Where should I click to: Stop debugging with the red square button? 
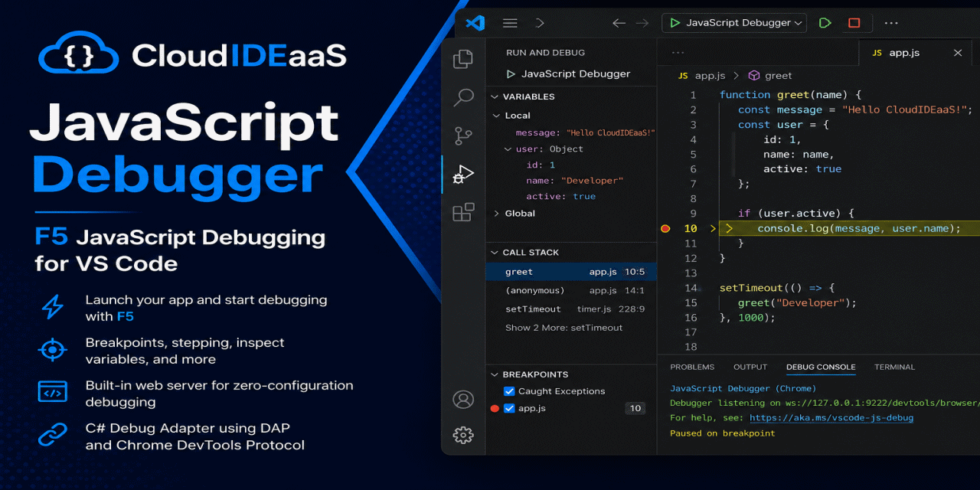[854, 23]
